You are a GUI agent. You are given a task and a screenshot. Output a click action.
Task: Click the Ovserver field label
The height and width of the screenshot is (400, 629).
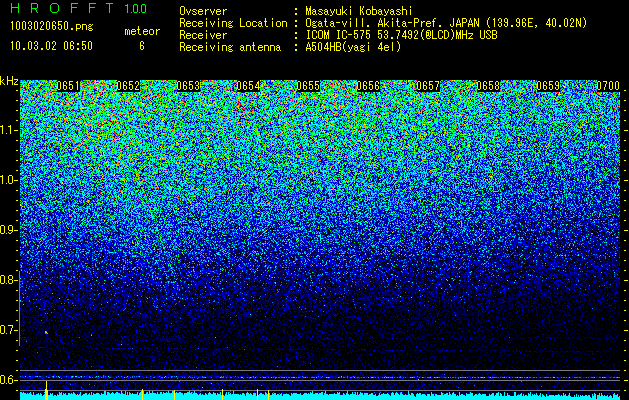point(203,11)
